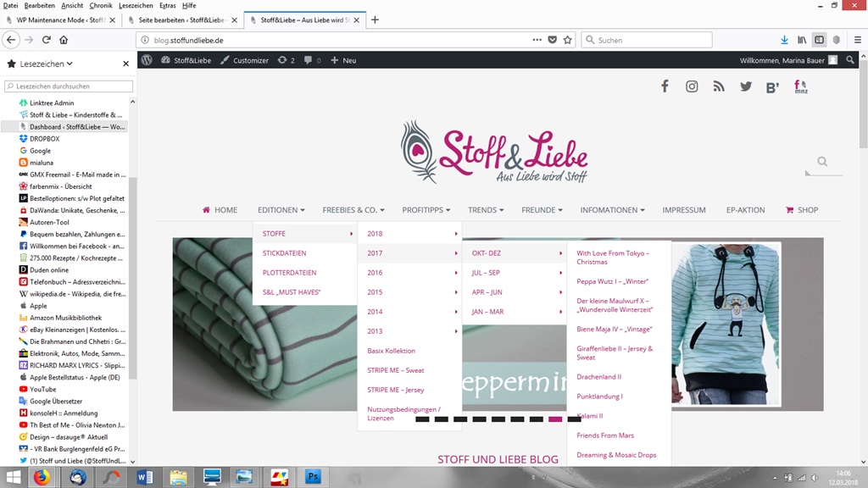Click the WordPress logo in admin bar
This screenshot has width=868, height=488.
[147, 60]
